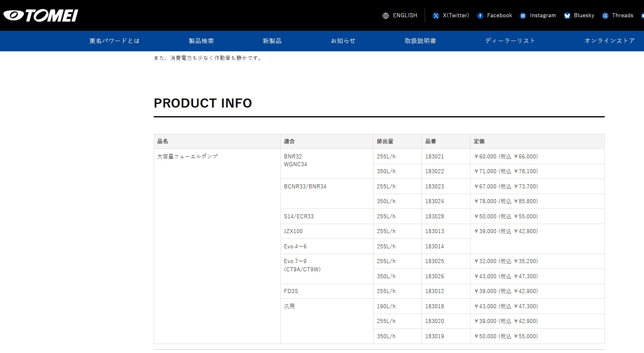Click text また、消費電力も少なく作動音も静かです。
Screen dimensions: 644x353
point(208,58)
